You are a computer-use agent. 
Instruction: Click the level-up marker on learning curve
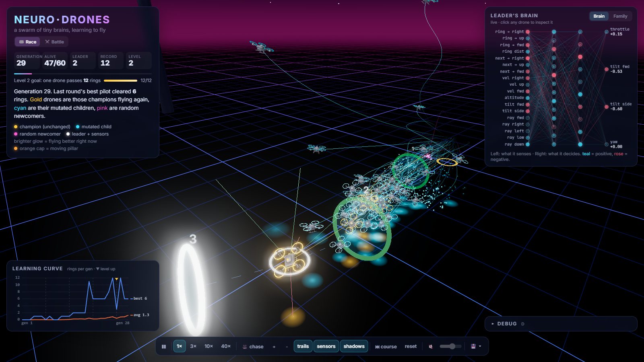coord(117,279)
